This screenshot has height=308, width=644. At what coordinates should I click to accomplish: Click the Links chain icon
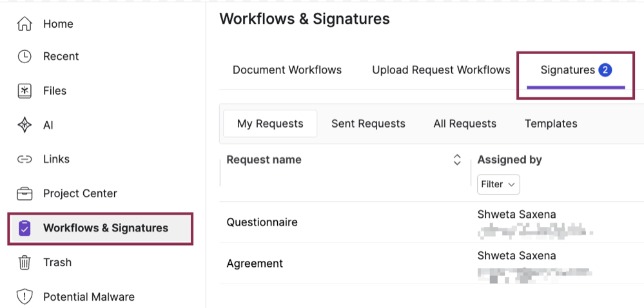pos(24,159)
